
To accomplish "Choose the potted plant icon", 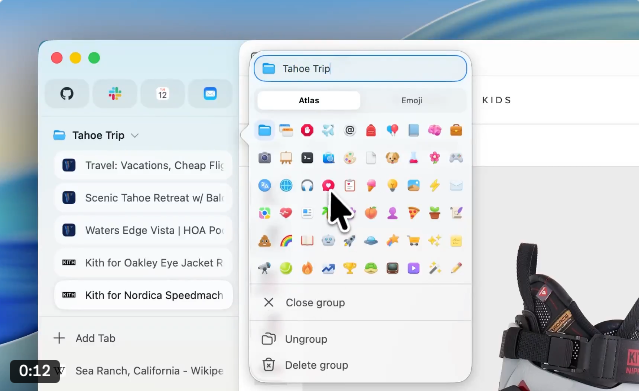I will coord(434,213).
